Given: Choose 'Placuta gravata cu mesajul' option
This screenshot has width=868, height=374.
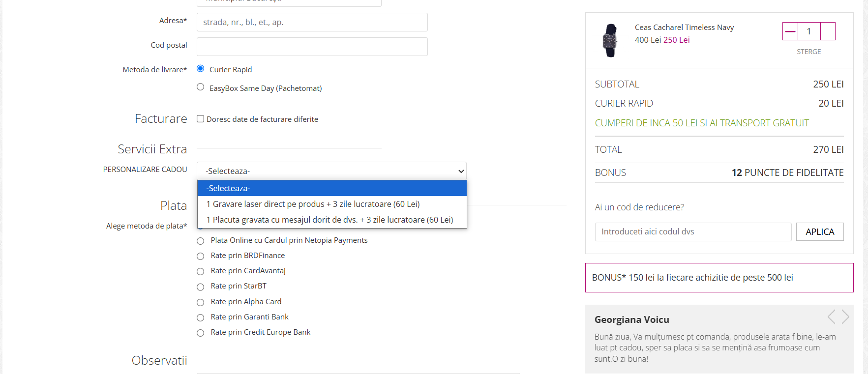Looking at the screenshot, I should [x=329, y=220].
